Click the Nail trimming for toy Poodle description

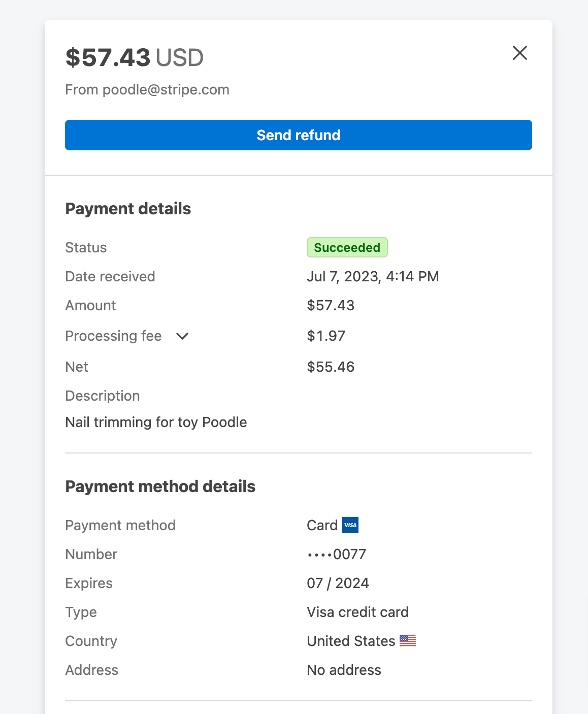click(156, 423)
